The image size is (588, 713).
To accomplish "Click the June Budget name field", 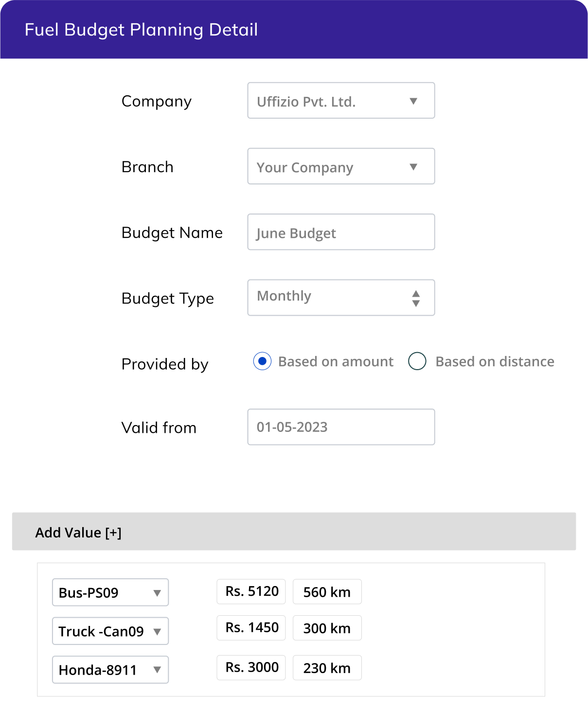I will pos(341,232).
